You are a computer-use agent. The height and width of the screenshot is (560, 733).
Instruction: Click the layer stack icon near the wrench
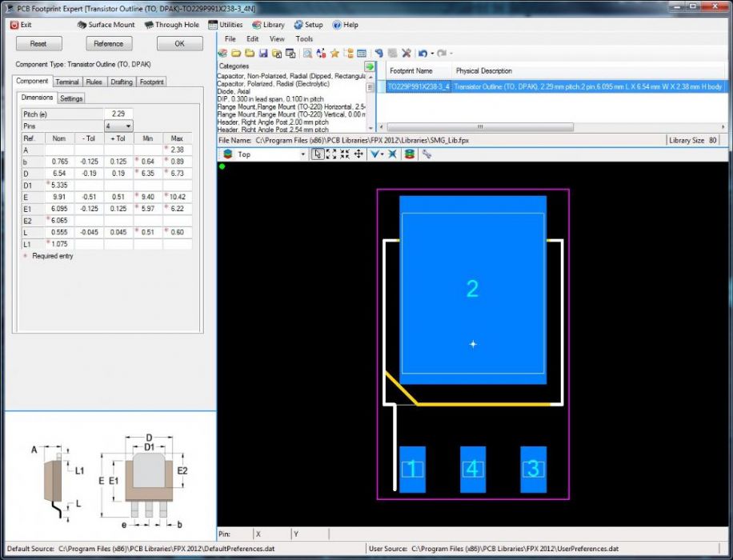tap(409, 154)
